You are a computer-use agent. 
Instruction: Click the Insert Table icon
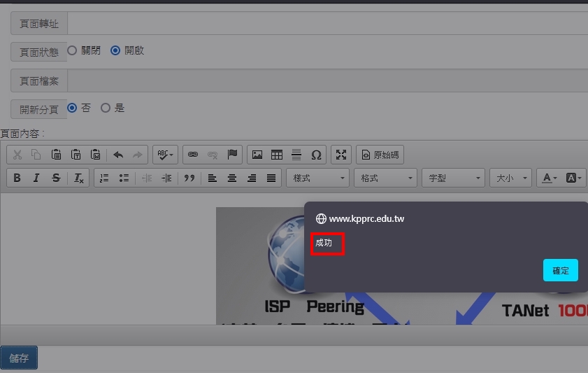pyautogui.click(x=277, y=155)
